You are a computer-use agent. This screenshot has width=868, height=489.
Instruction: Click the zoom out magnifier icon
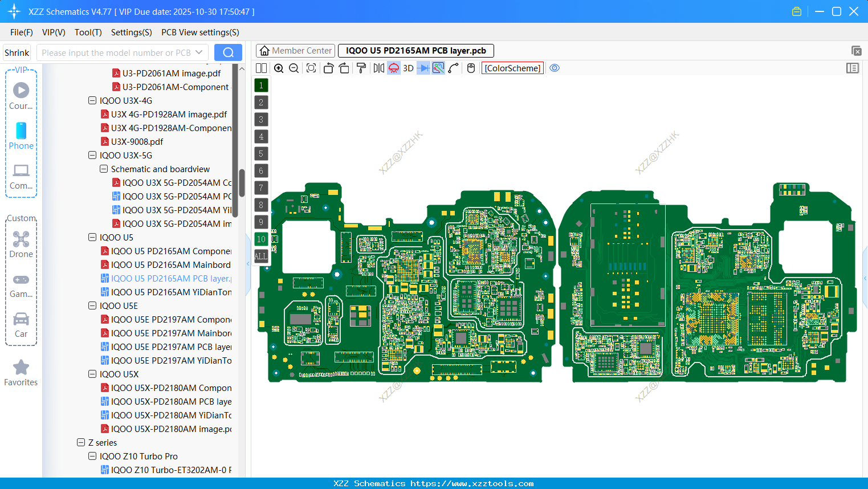click(x=293, y=68)
